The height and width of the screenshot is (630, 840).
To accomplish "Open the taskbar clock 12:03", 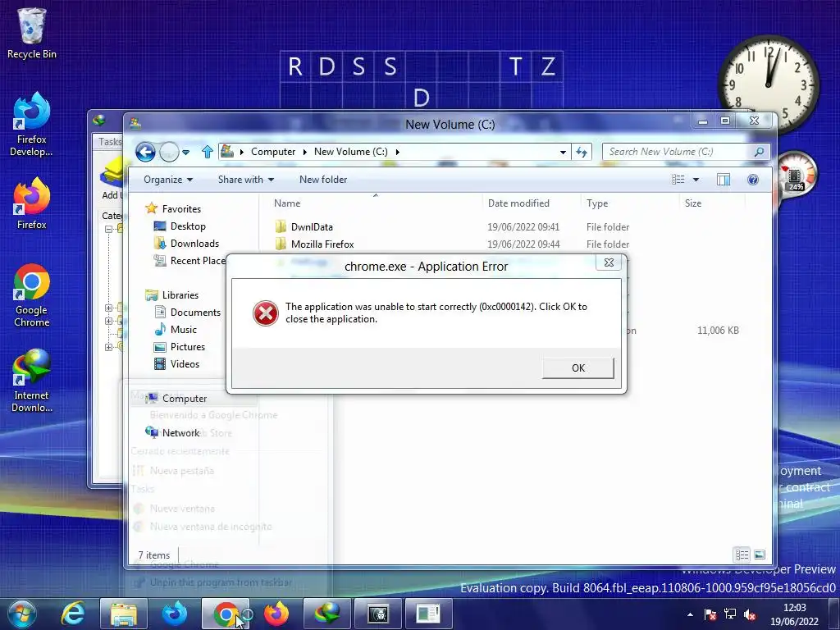I will click(794, 614).
